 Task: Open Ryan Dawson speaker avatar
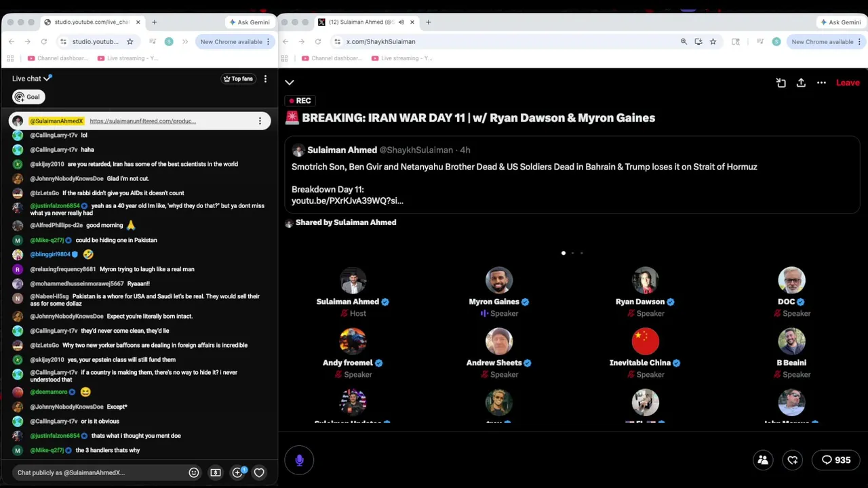pyautogui.click(x=646, y=281)
